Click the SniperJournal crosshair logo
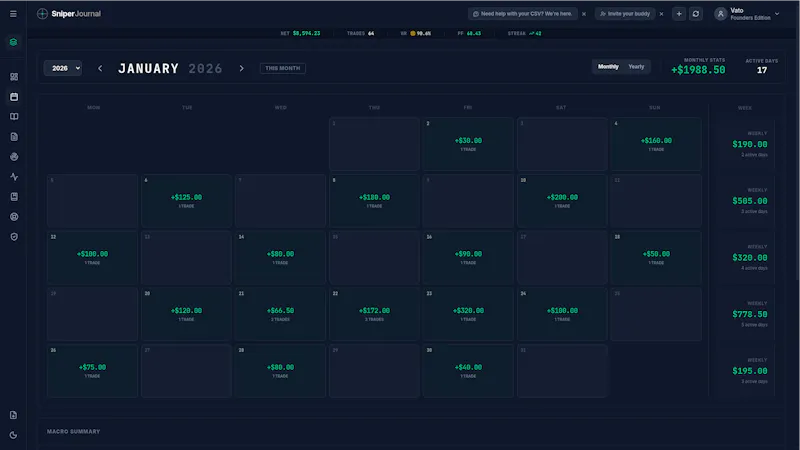The image size is (800, 450). click(42, 14)
